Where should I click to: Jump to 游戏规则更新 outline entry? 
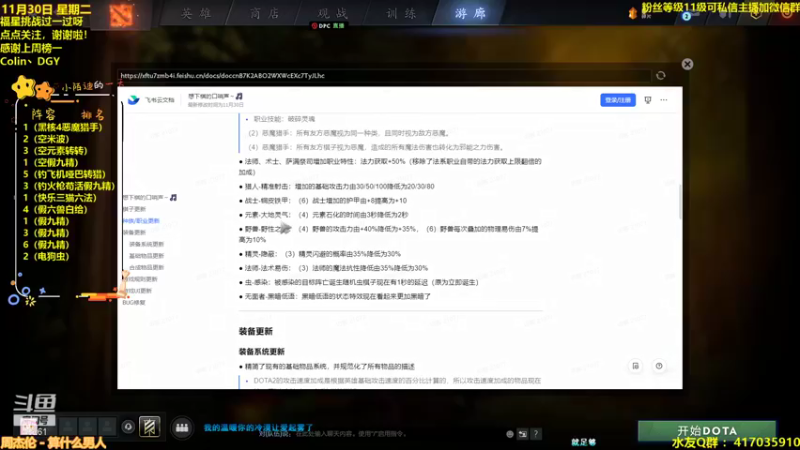pyautogui.click(x=141, y=279)
